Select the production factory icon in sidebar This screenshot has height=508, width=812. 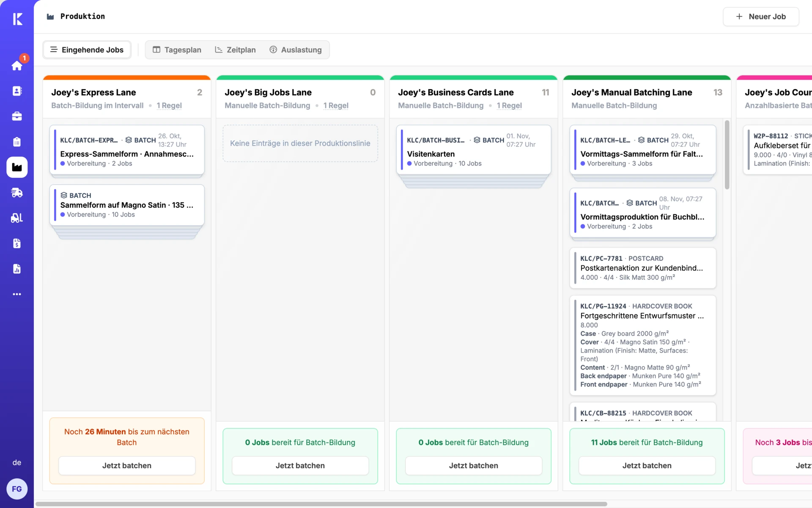pyautogui.click(x=17, y=167)
